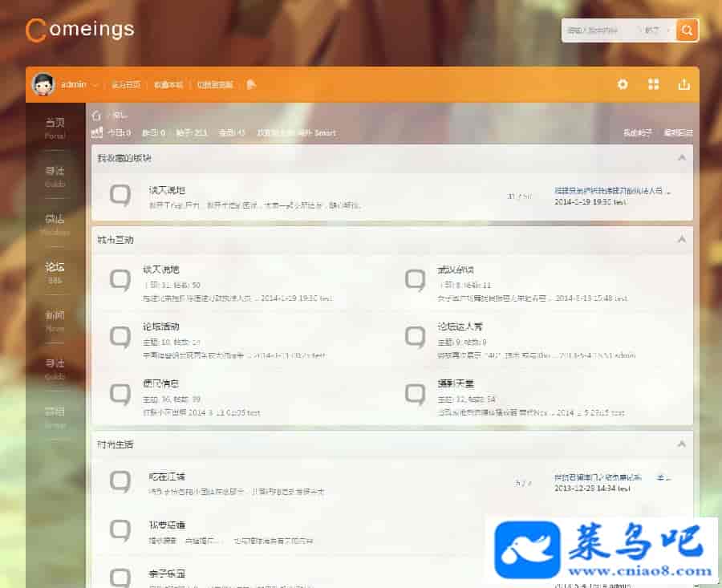The height and width of the screenshot is (588, 722).
Task: Click the 城市互动 section heading
Action: pos(115,239)
